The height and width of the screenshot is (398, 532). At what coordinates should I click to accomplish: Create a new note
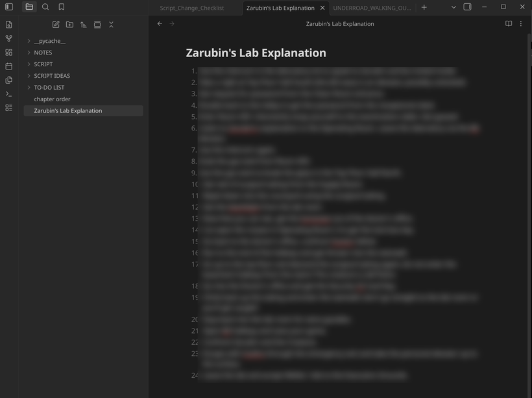pos(56,25)
